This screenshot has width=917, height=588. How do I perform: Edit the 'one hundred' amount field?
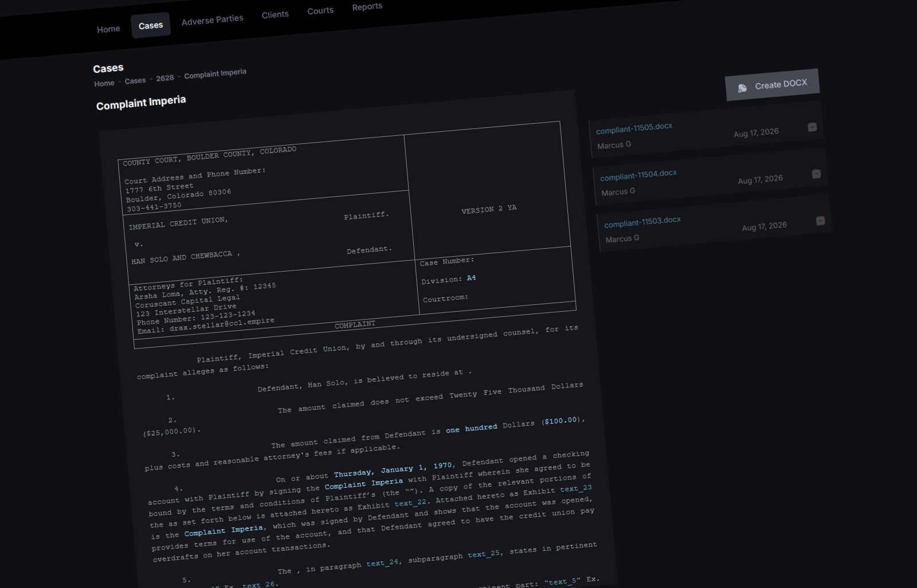(x=471, y=429)
